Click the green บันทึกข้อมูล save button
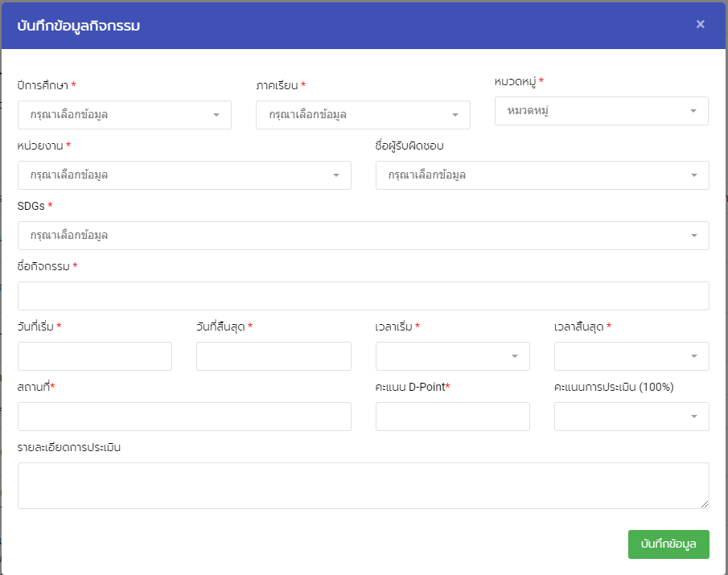 (668, 544)
